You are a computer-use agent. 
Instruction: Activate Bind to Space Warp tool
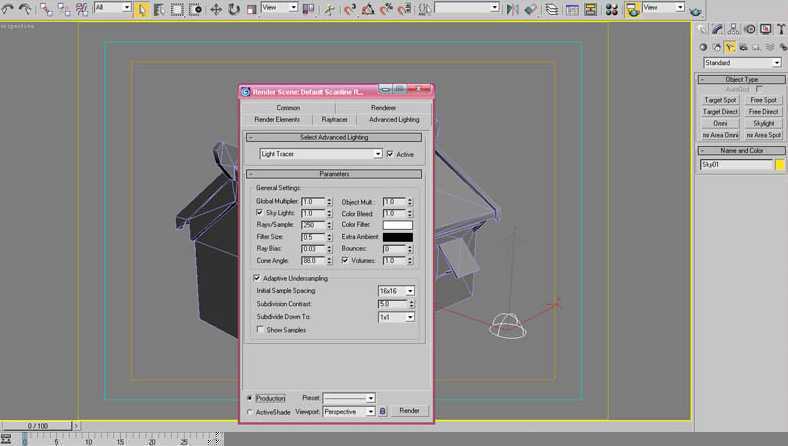(81, 9)
